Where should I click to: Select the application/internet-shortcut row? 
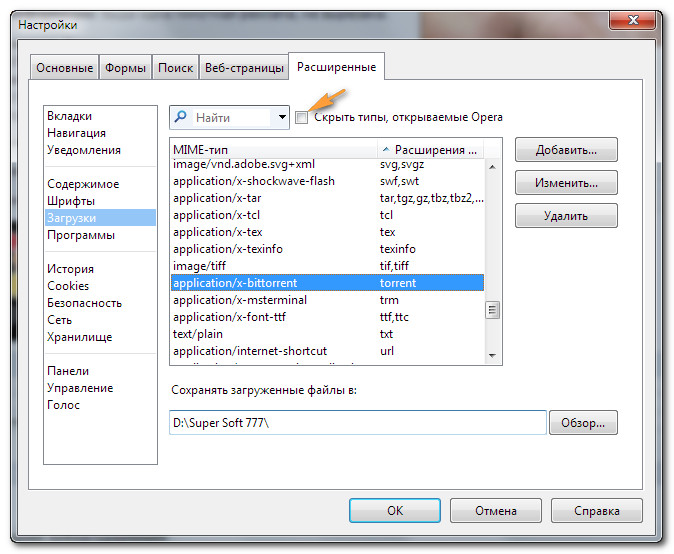pyautogui.click(x=328, y=351)
